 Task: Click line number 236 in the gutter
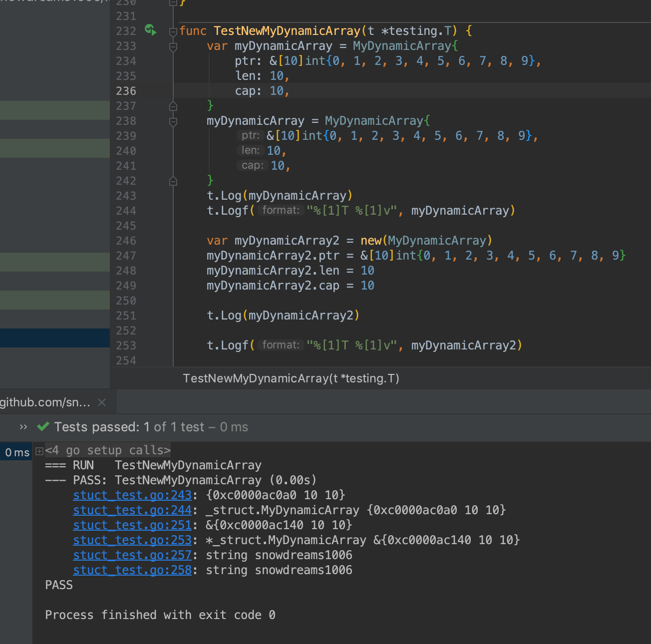[x=126, y=91]
